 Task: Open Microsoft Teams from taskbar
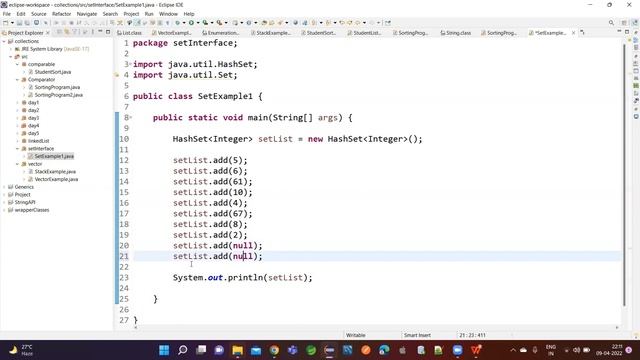coord(293,350)
